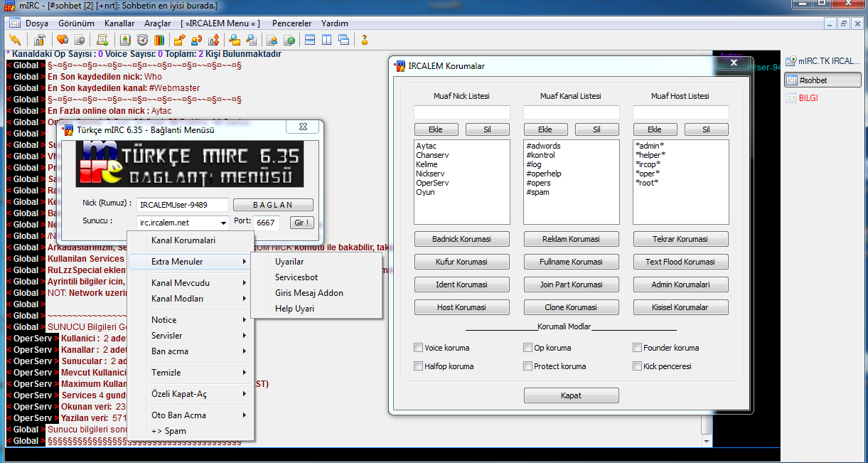The image size is (868, 463).
Task: Select +> Spam context menu entry
Action: [191, 431]
